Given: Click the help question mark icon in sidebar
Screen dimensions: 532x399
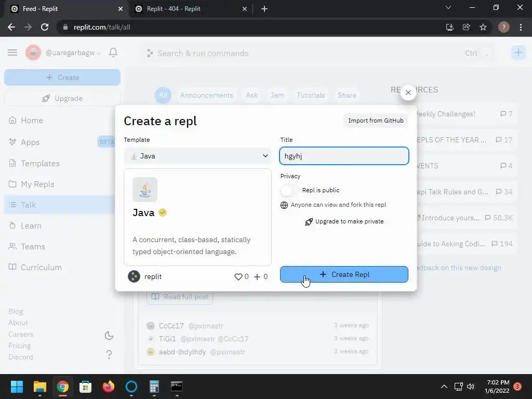Looking at the screenshot, I should point(109,354).
